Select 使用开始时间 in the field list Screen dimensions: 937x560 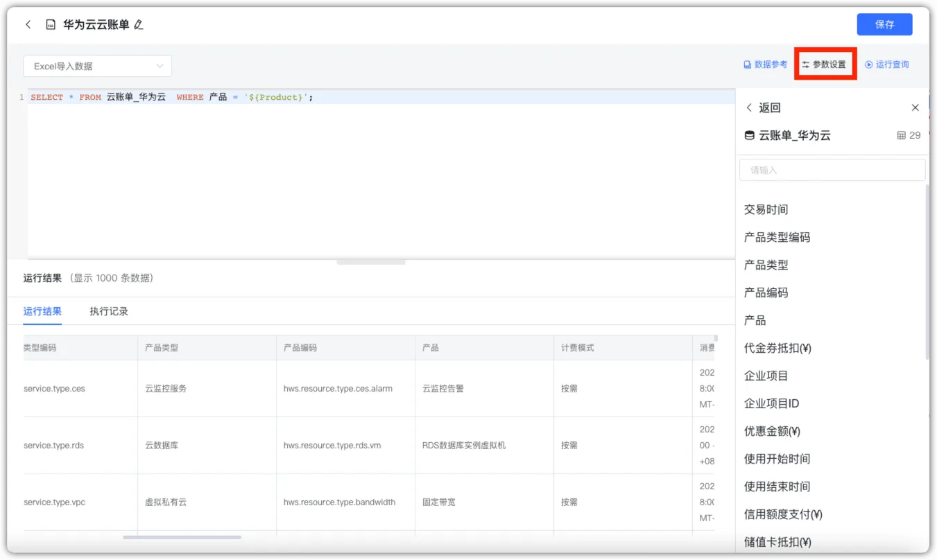click(x=777, y=459)
